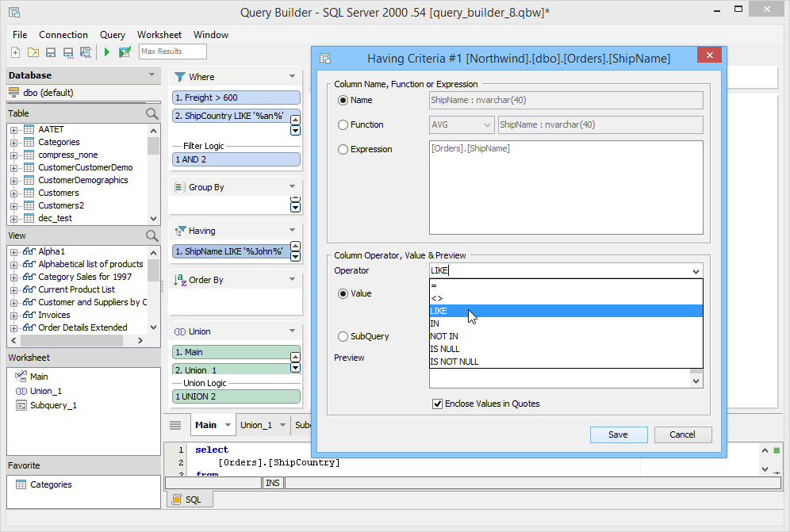The image size is (790, 532).
Task: Open the Worksheet menu
Action: tap(159, 35)
